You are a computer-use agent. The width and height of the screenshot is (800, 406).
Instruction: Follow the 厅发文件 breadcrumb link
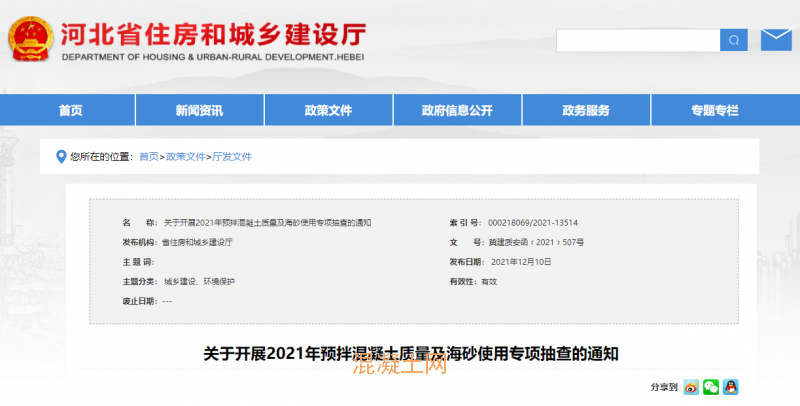point(232,157)
